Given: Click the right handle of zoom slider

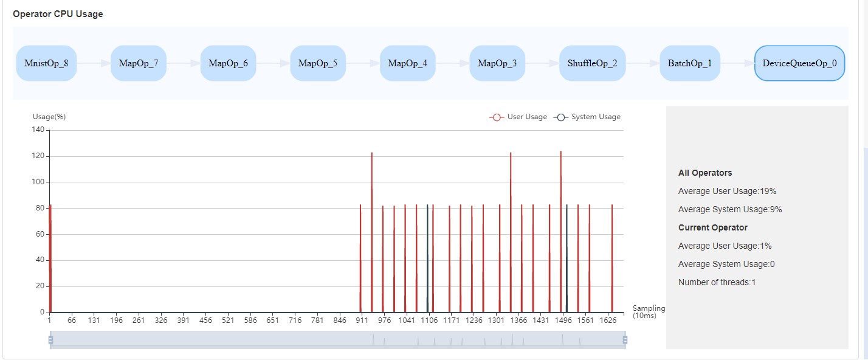Looking at the screenshot, I should coord(625,340).
